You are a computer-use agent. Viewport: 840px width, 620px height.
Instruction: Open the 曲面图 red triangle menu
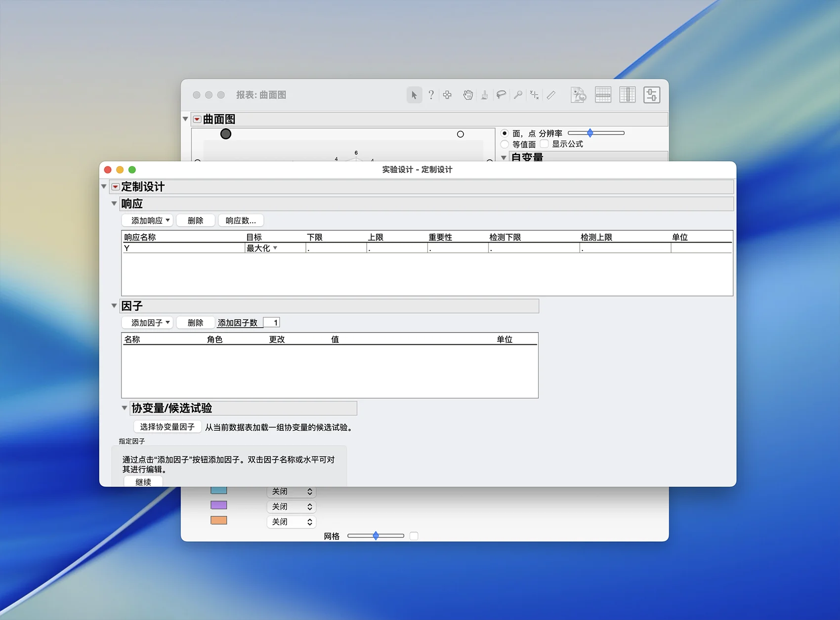click(197, 119)
